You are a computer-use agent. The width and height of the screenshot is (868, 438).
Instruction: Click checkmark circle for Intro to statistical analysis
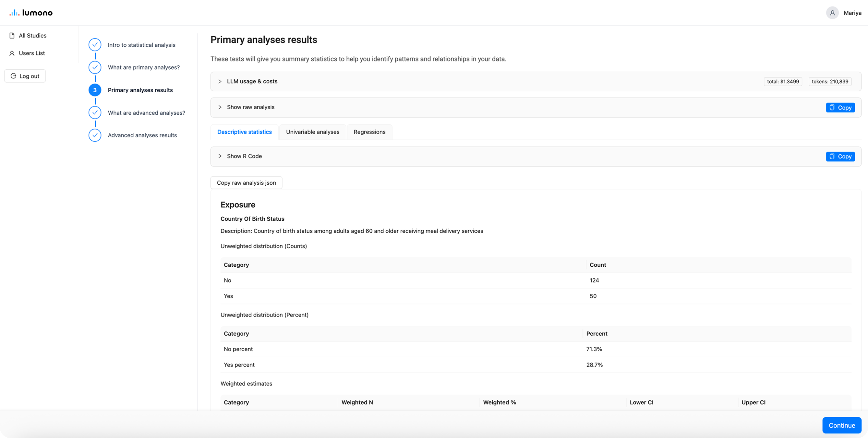click(x=95, y=45)
